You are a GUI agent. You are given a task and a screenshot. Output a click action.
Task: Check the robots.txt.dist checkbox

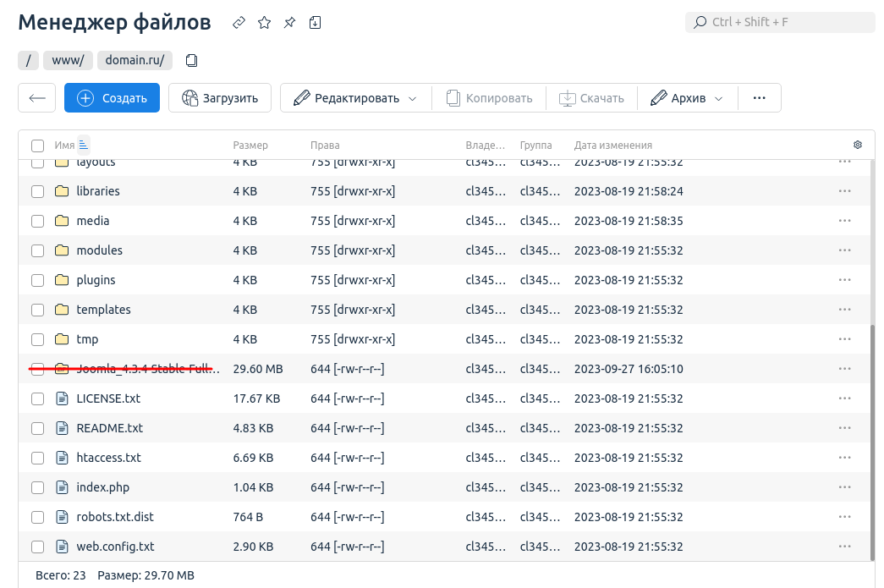click(38, 517)
